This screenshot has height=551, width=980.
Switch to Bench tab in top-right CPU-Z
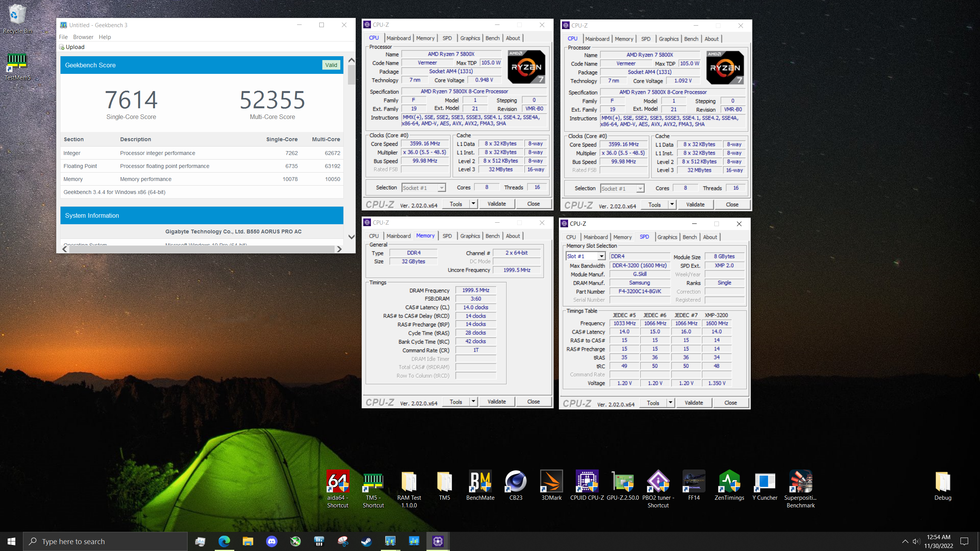[691, 39]
